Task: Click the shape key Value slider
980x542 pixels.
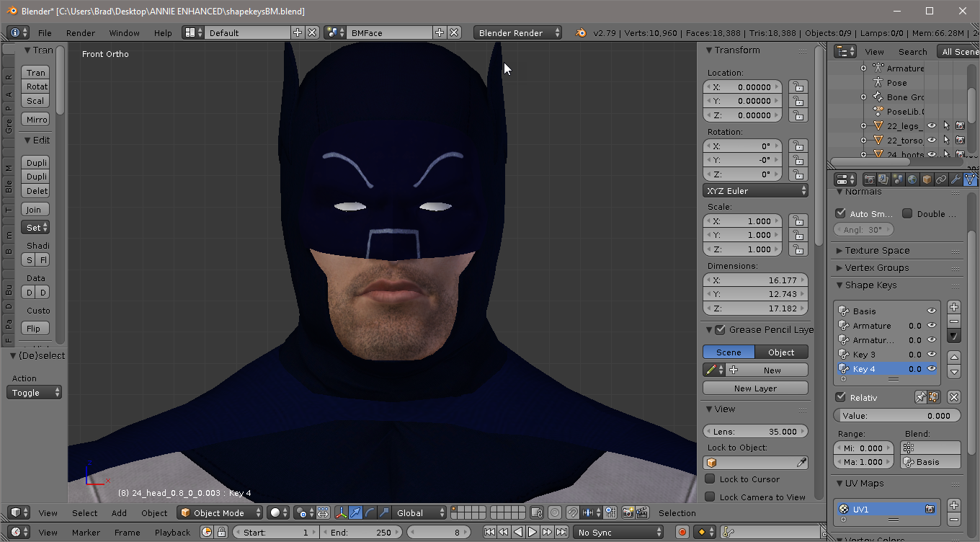Action: click(897, 416)
